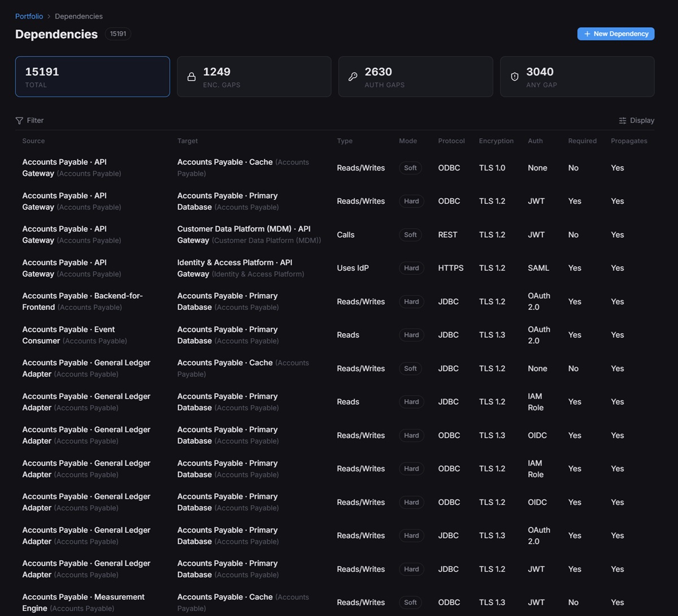This screenshot has width=678, height=616.
Task: Open Identity & Access Platform target
Action: click(241, 268)
